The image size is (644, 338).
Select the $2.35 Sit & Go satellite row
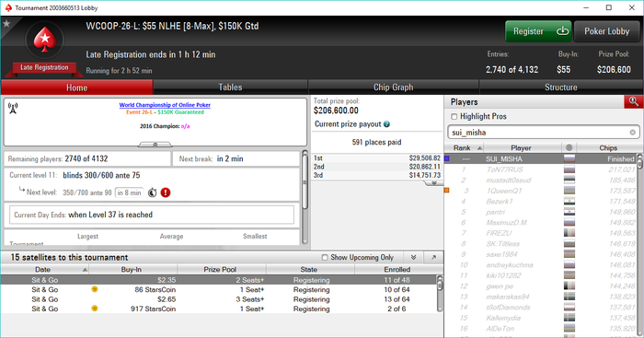click(218, 280)
